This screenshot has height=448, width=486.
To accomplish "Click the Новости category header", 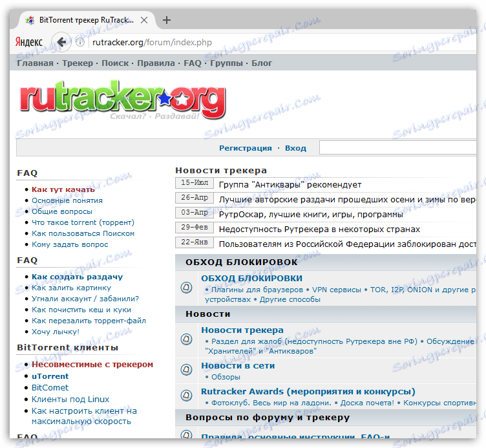I will click(x=207, y=314).
